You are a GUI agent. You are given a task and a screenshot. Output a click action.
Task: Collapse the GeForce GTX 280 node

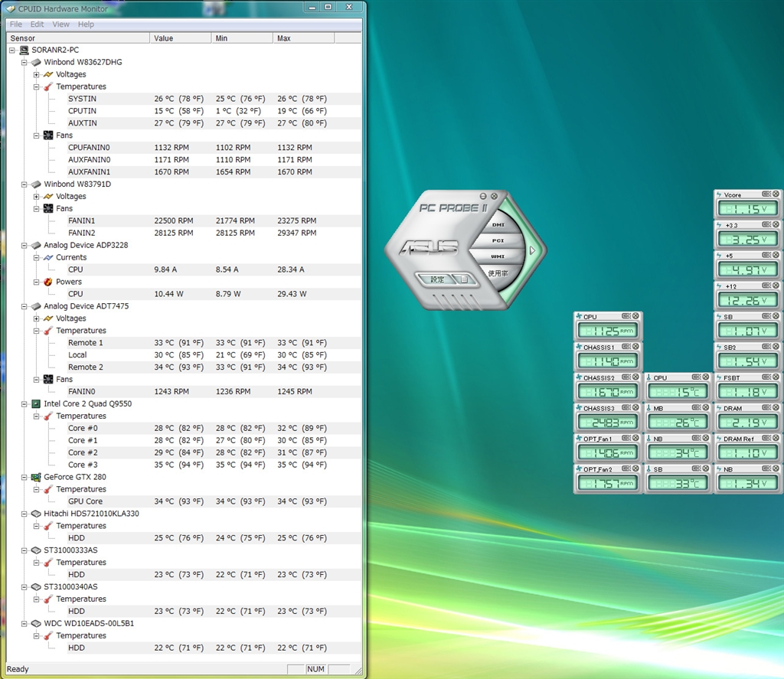24,477
